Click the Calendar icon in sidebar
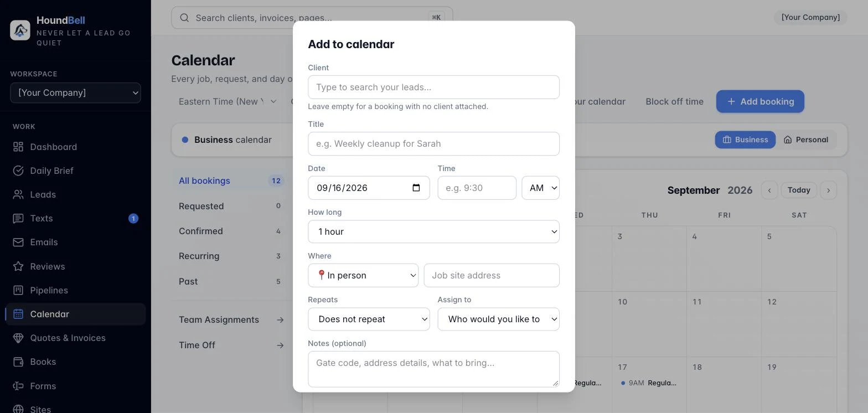Image resolution: width=868 pixels, height=413 pixels. coord(18,314)
